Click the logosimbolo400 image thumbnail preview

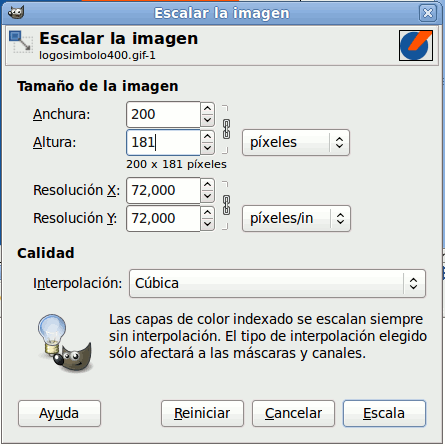tap(416, 46)
